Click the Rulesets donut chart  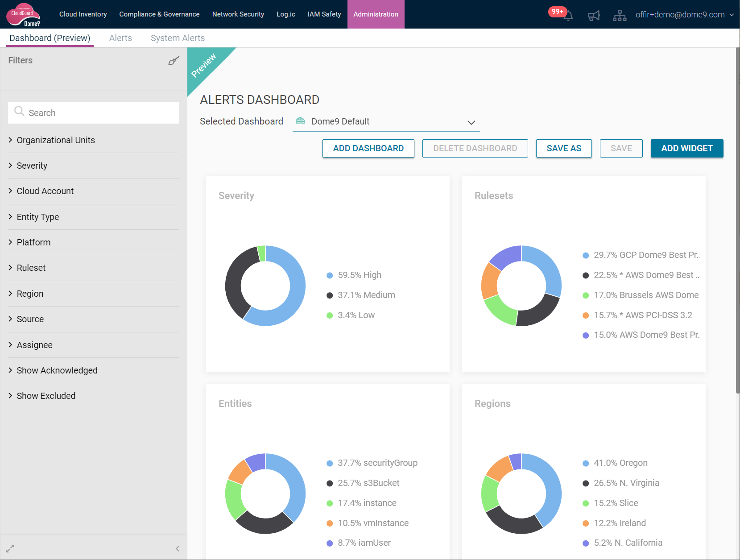coord(521,286)
